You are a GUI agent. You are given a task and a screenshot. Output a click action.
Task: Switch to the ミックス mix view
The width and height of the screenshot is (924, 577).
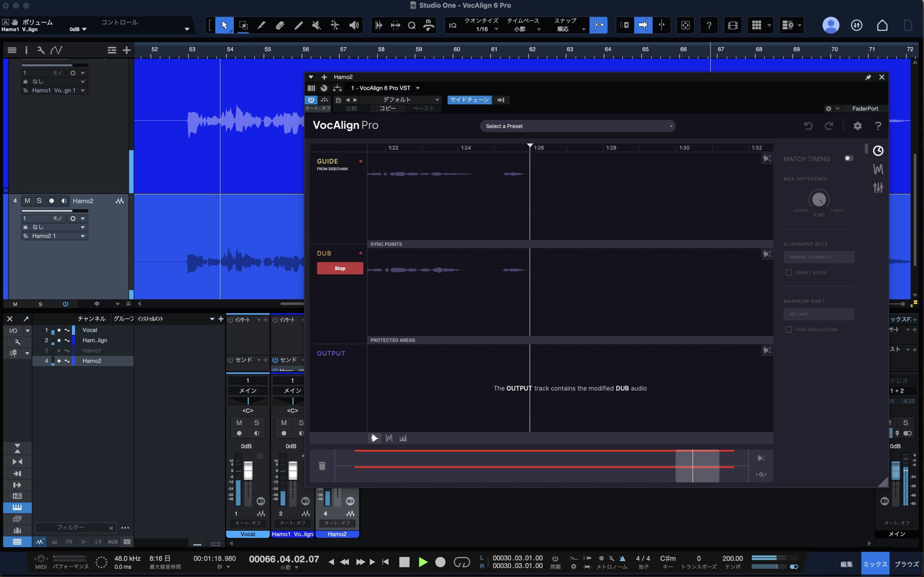(x=875, y=564)
